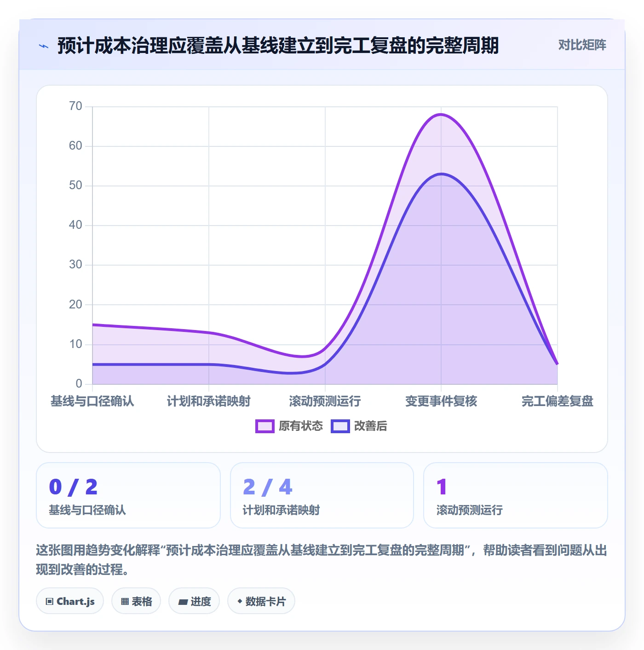Click the 10 y-axis tick value
The height and width of the screenshot is (650, 644).
(x=75, y=344)
